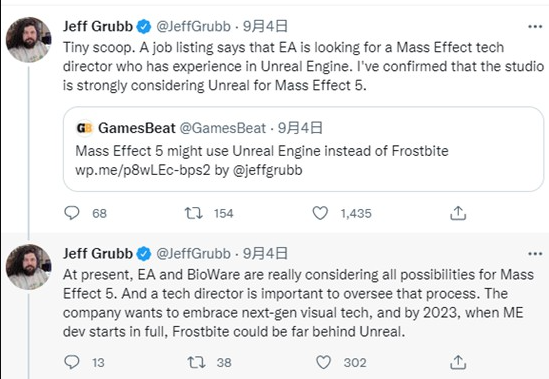Open the GamesBeat logo icon

click(x=84, y=128)
